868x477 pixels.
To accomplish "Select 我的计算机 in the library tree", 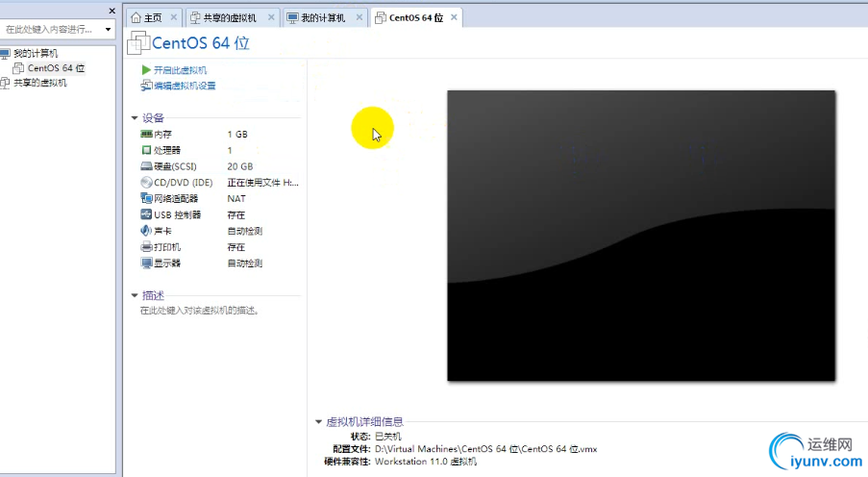I will coord(36,54).
